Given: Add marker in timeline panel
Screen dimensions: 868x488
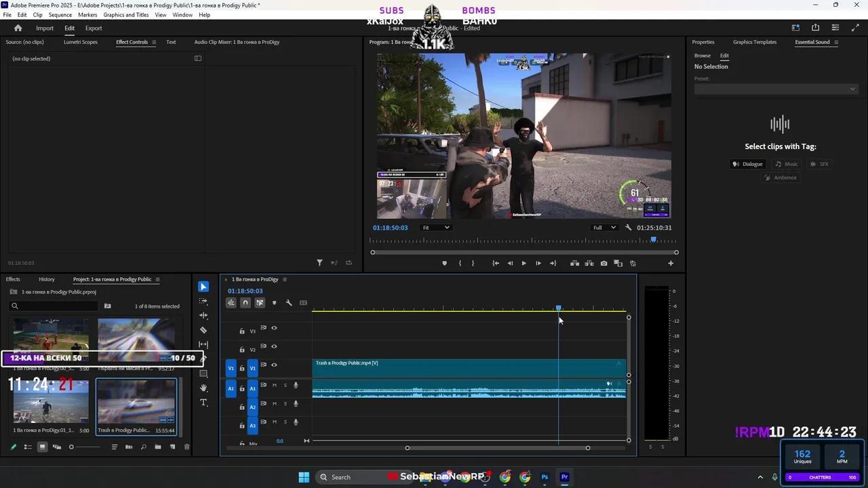Looking at the screenshot, I should click(x=274, y=303).
